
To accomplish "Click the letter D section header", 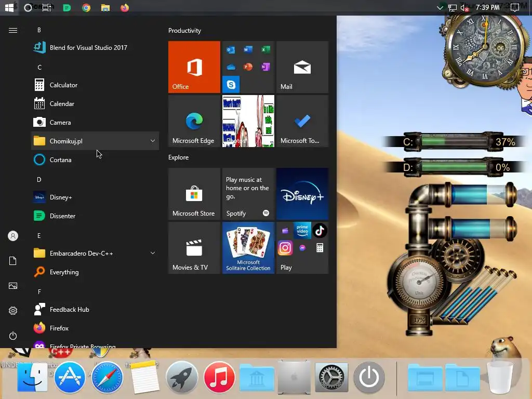I will point(39,179).
